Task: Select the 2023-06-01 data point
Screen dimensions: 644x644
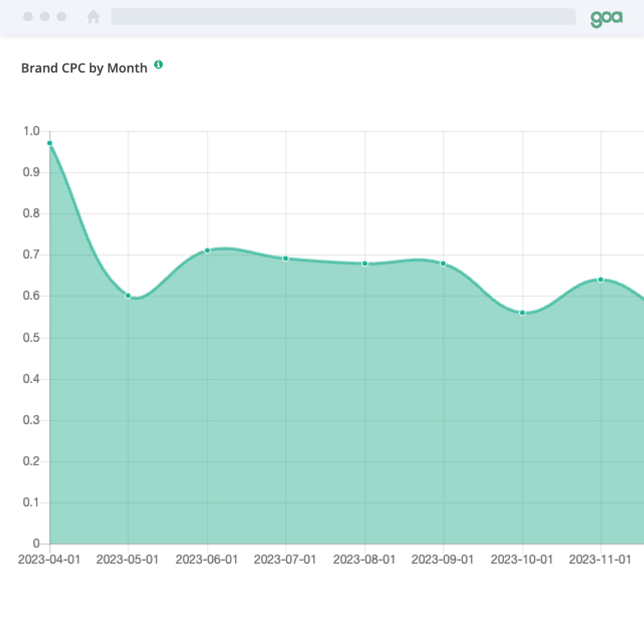Action: click(x=207, y=250)
